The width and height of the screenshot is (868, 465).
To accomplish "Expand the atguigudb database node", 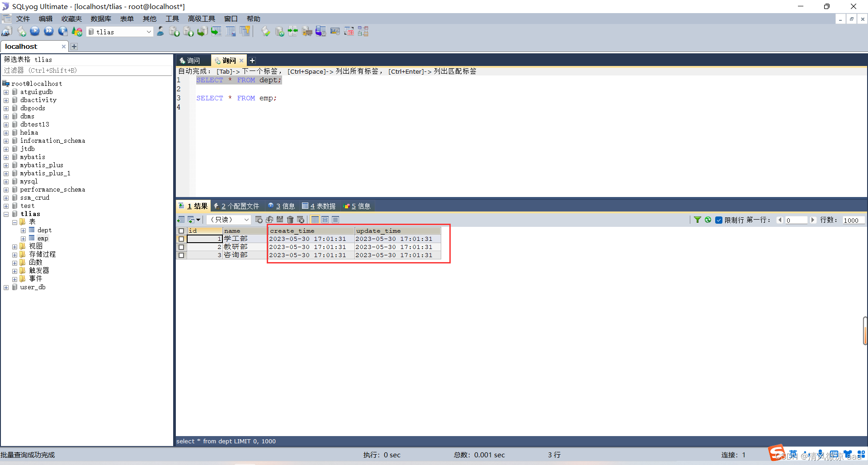I will coord(6,92).
